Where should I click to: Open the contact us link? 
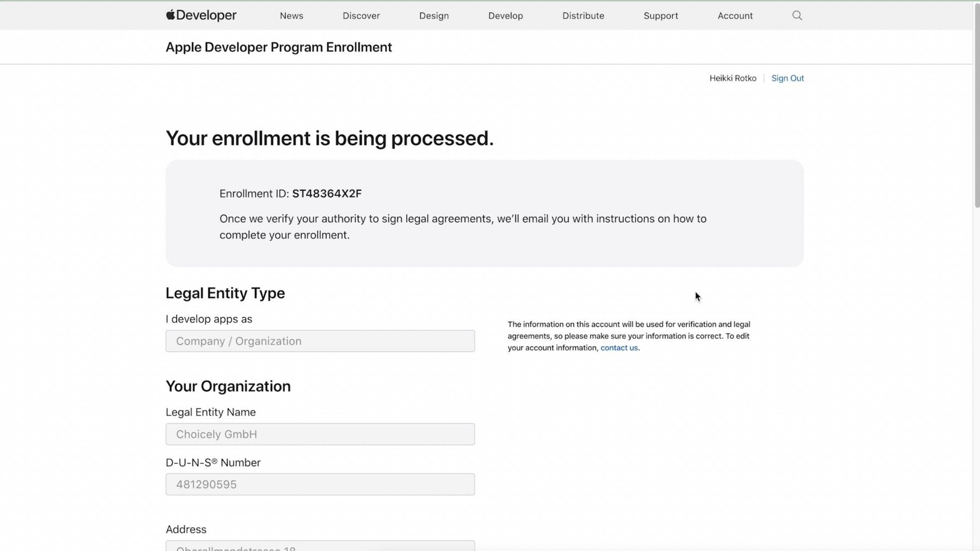(619, 348)
